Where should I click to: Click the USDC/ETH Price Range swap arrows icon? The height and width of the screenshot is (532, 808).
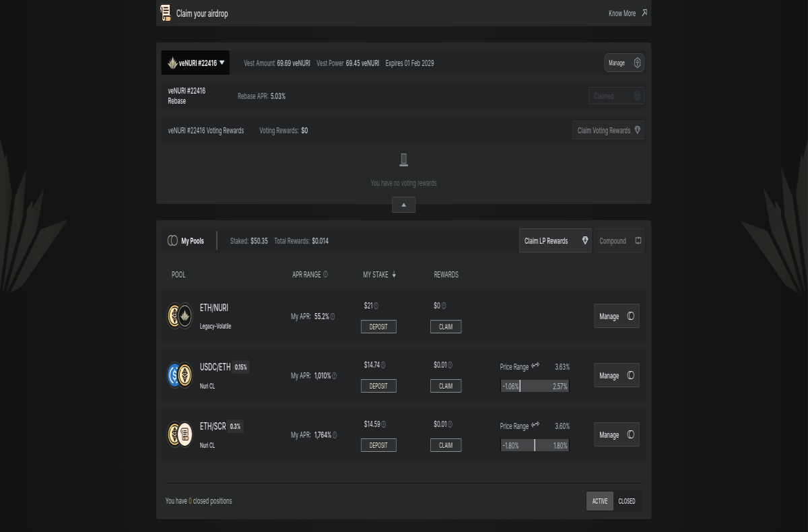pyautogui.click(x=535, y=366)
